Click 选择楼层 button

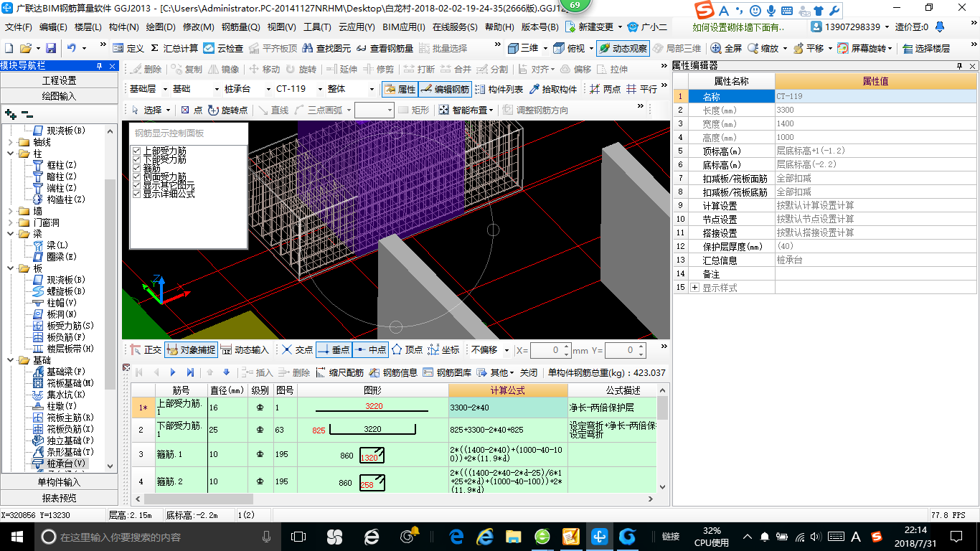(x=926, y=48)
